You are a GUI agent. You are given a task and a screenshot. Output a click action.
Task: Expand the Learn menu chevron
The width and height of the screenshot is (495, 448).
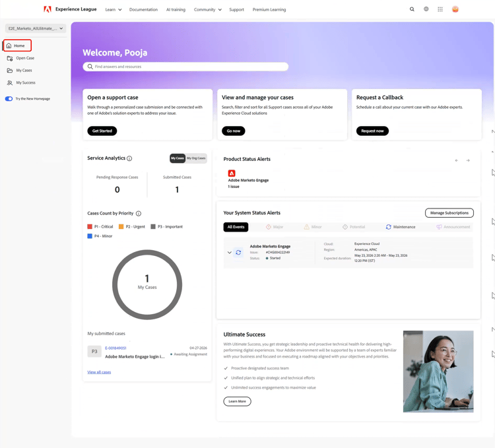[x=120, y=10]
